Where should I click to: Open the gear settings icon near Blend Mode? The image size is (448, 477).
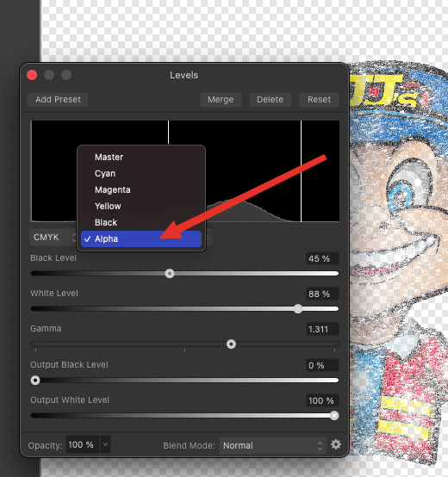pyautogui.click(x=336, y=445)
